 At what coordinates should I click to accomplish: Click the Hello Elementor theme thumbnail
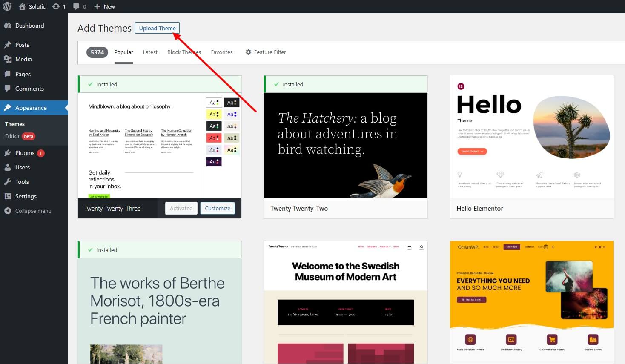(531, 136)
